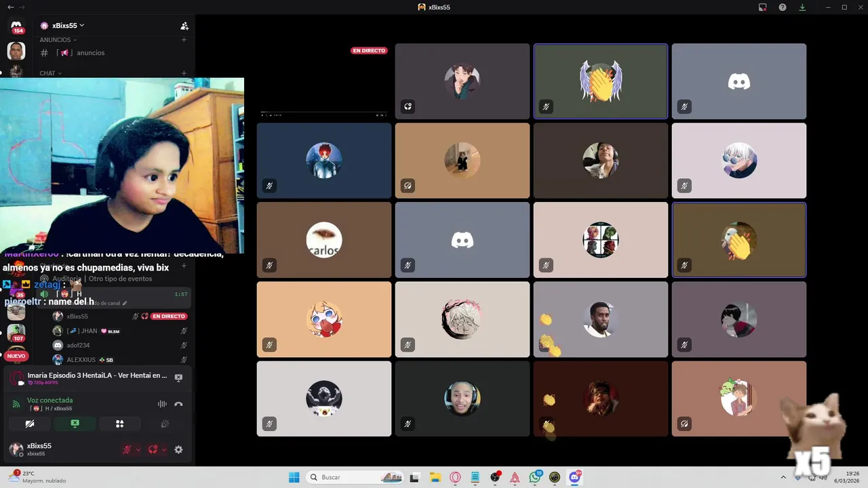The image size is (868, 488).
Task: Open Discord direct messages home icon
Action: [x=16, y=26]
